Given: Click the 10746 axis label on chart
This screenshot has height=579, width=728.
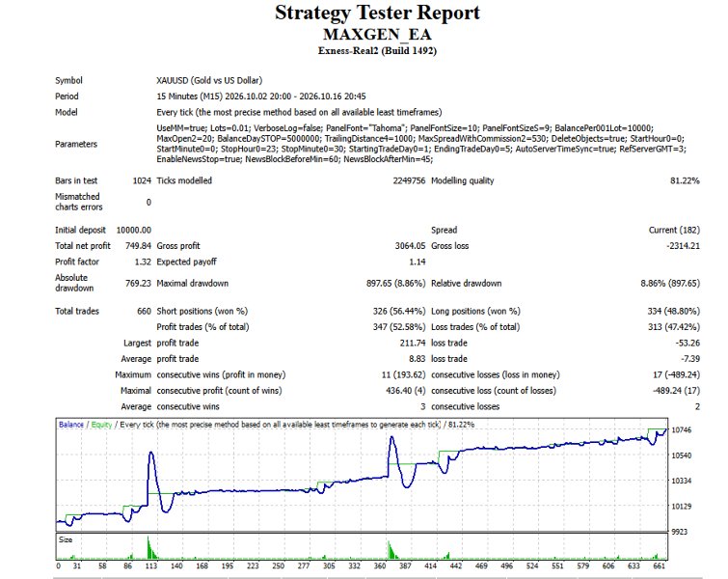Looking at the screenshot, I should coord(681,429).
